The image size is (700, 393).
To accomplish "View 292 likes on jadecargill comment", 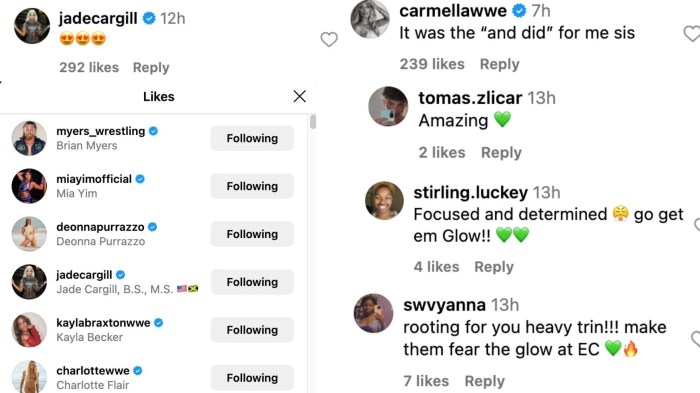I will [89, 67].
